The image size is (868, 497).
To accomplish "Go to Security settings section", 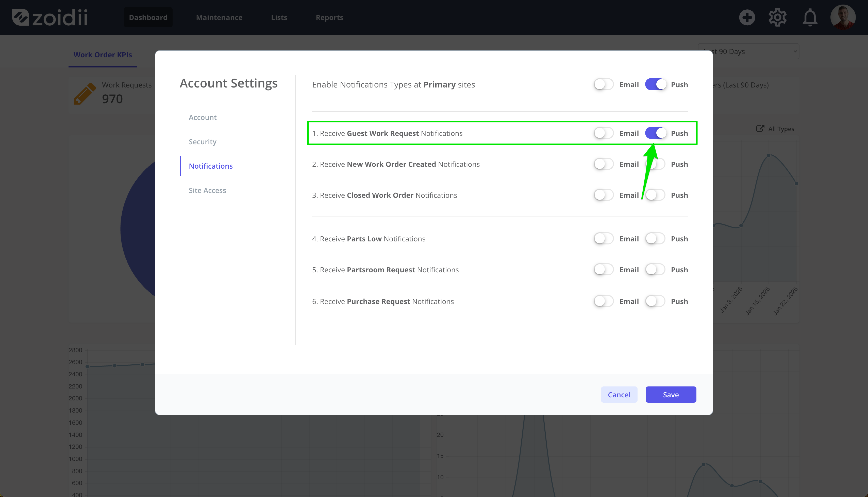I will coord(203,142).
